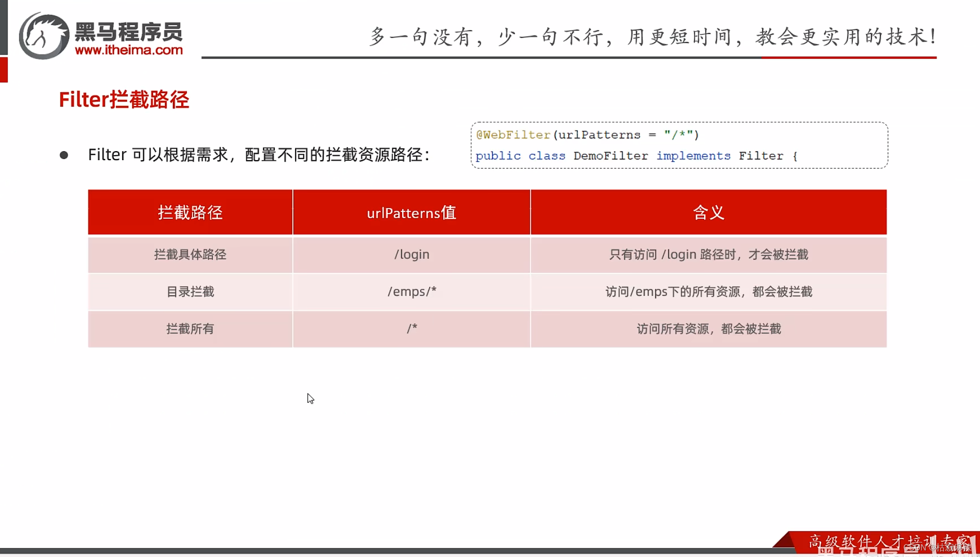
Task: Select the 访问/emps下的所有资源 meaning cell
Action: [x=709, y=292]
